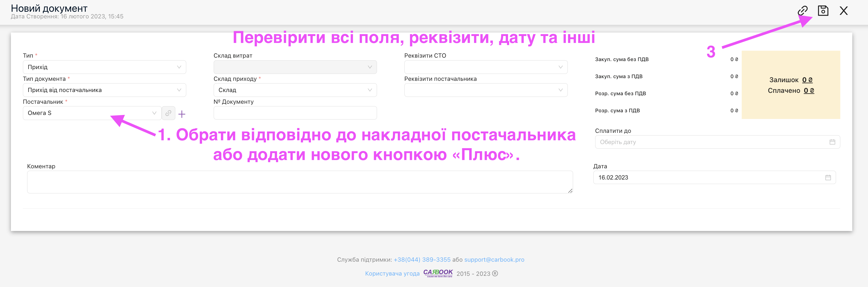Click into the '№ Документу' input field
Screen dimensions: 868x287
pyautogui.click(x=295, y=113)
